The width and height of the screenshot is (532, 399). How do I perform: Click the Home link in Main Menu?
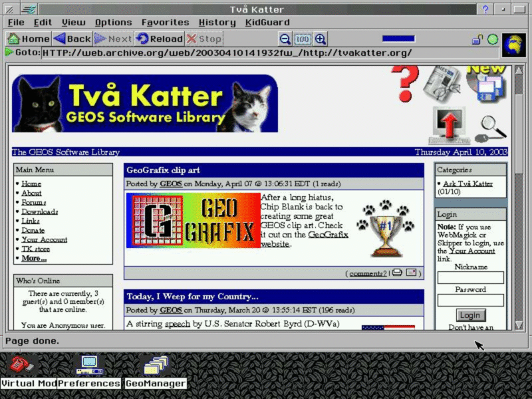click(31, 184)
